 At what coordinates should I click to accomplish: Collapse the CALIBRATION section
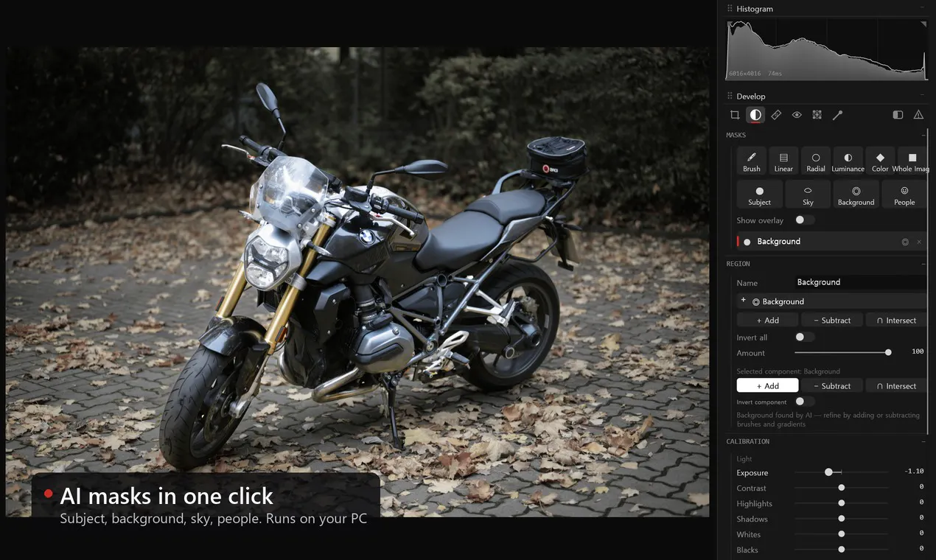(x=923, y=441)
